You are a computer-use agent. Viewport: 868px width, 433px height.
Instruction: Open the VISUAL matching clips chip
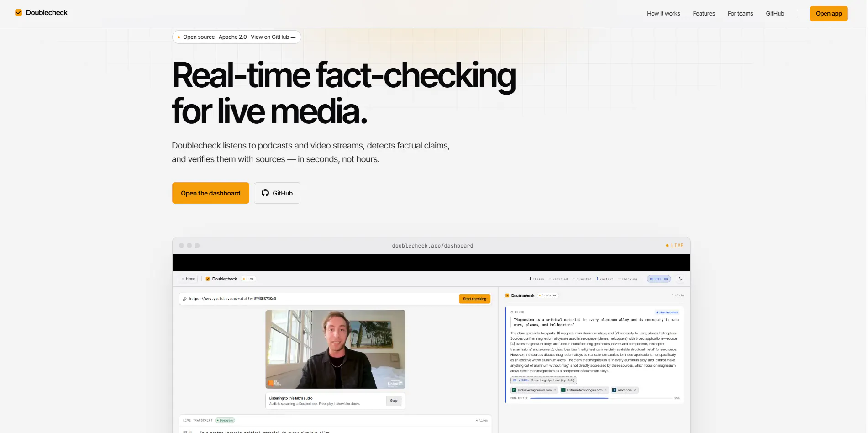point(544,380)
